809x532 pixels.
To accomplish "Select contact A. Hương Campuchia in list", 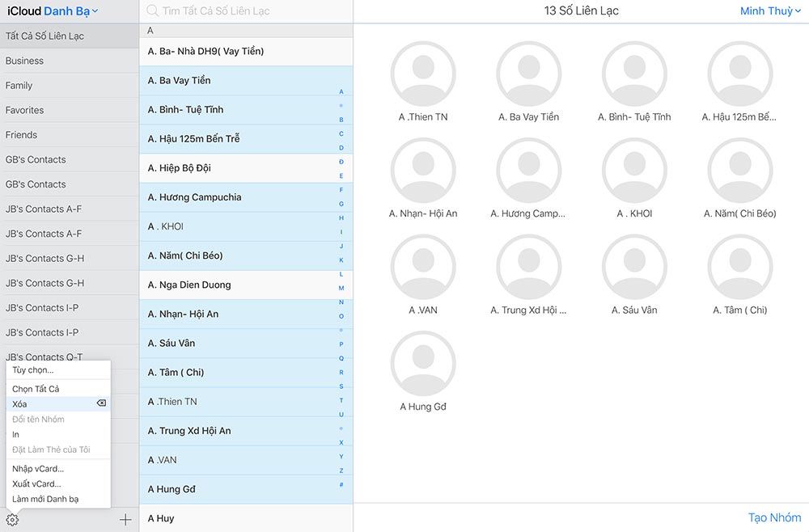I will point(246,197).
